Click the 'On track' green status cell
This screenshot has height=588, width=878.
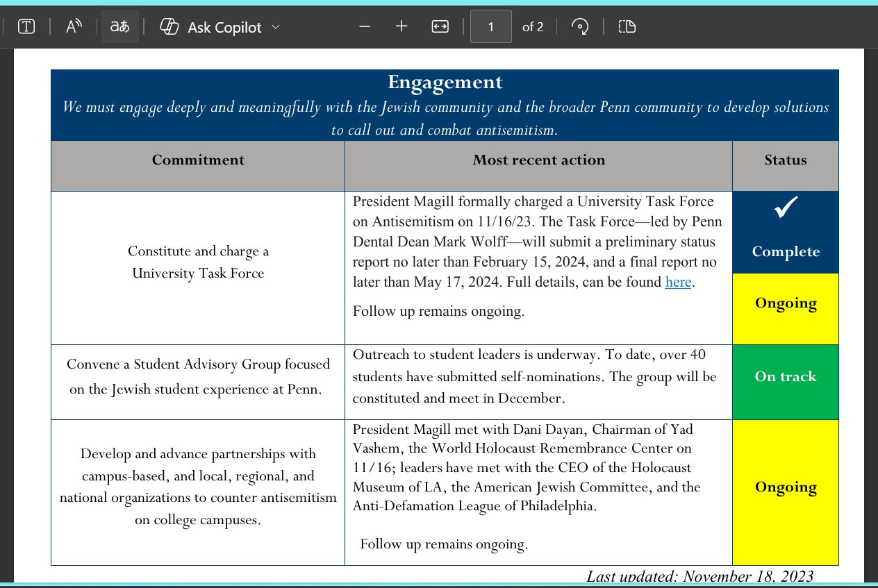[x=786, y=382]
